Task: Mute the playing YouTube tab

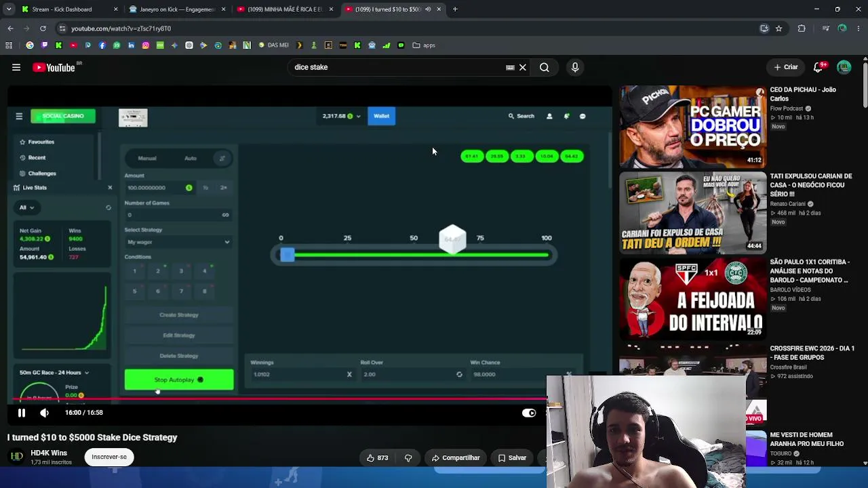Action: pos(428,9)
